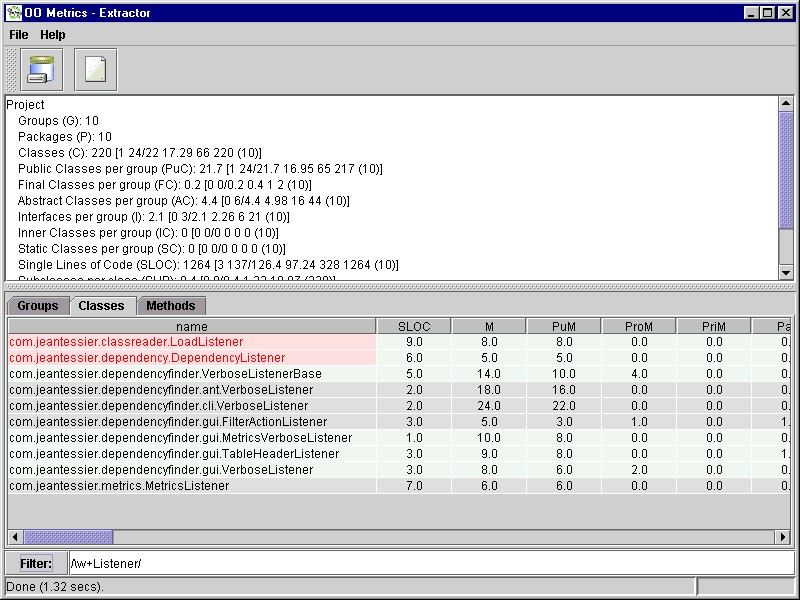Click the Final Classes per group line

165,185
